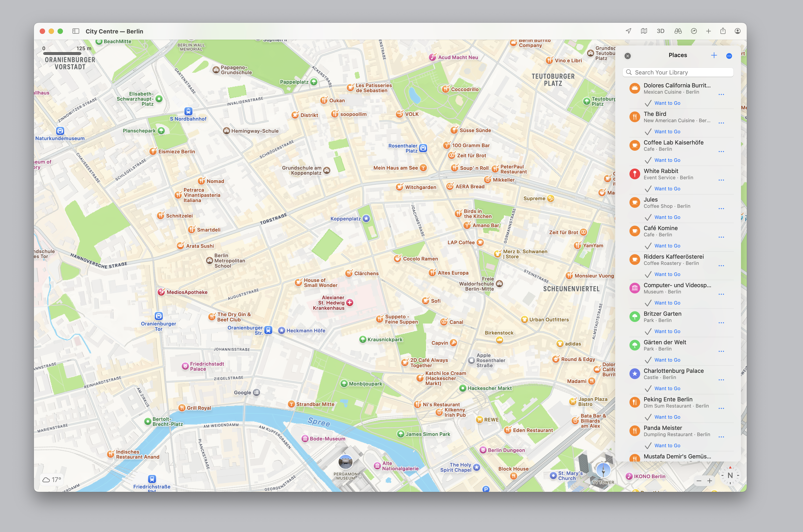Show current location arrow in toolbar
This screenshot has width=803, height=532.
coord(629,31)
